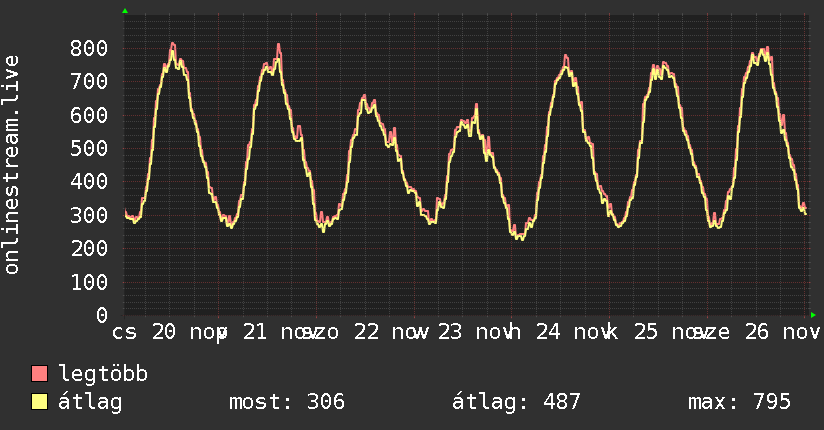Click the legtöbb legend label
Screen dimensions: 824x430
(103, 374)
